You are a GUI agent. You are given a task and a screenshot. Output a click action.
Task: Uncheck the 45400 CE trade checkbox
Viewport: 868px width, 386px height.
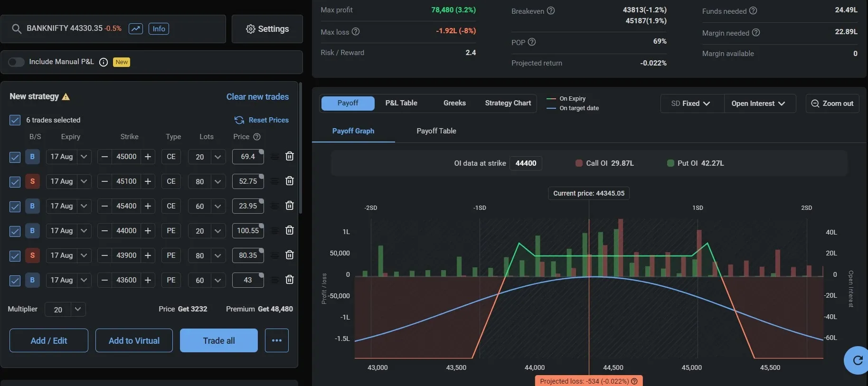(15, 207)
